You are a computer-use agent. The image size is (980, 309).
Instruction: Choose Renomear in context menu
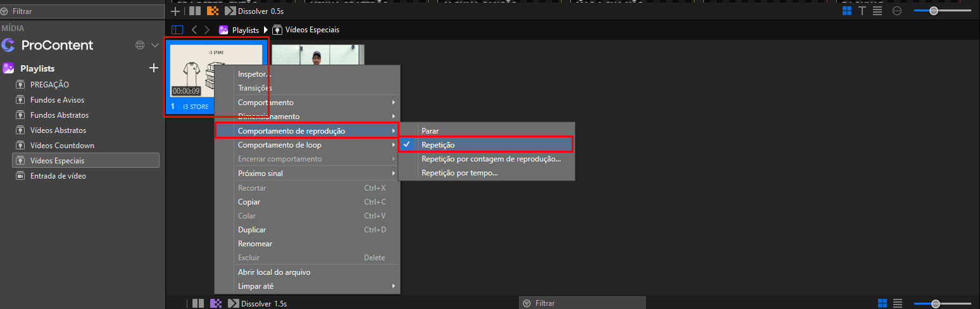point(307,243)
